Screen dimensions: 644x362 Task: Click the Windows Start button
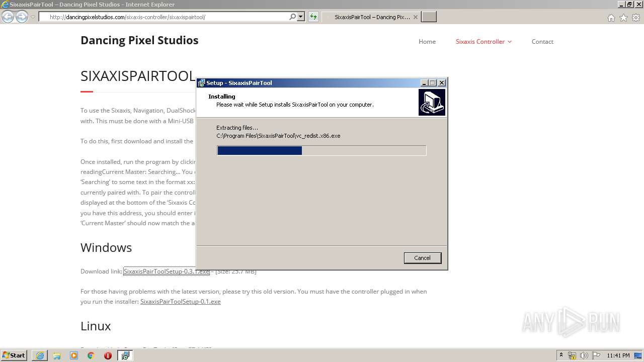(14, 355)
